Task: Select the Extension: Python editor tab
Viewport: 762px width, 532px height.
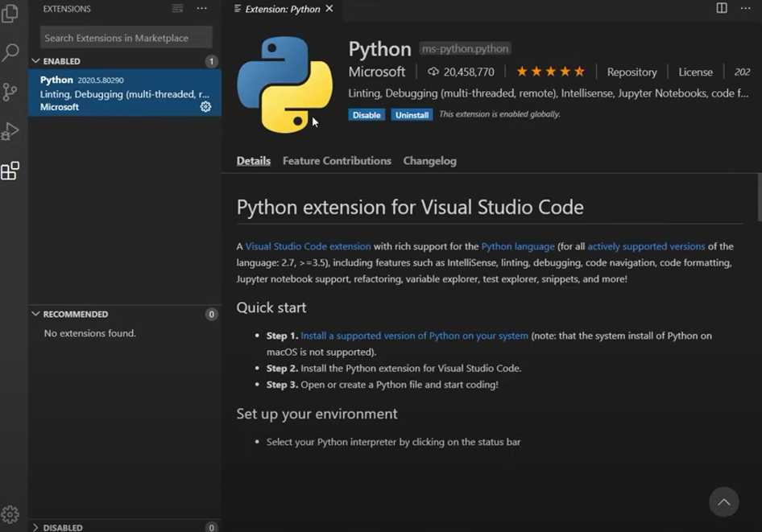Action: click(x=284, y=9)
